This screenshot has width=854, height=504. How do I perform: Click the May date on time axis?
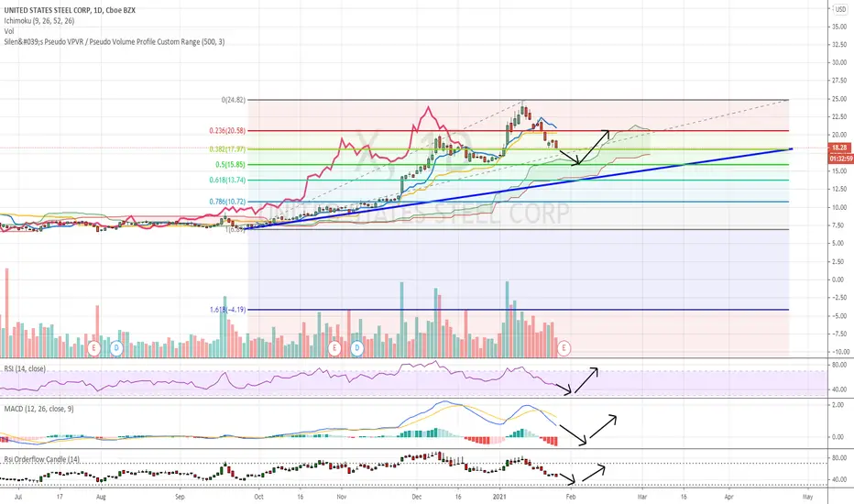pos(807,497)
